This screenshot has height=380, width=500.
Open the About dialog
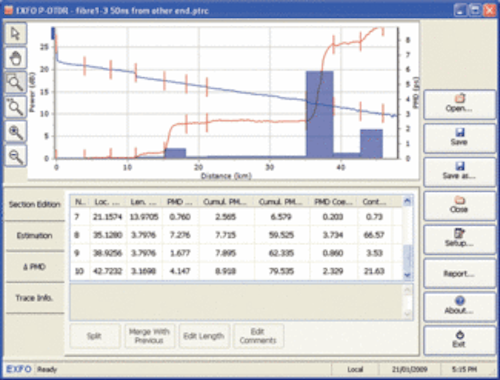coord(459,306)
